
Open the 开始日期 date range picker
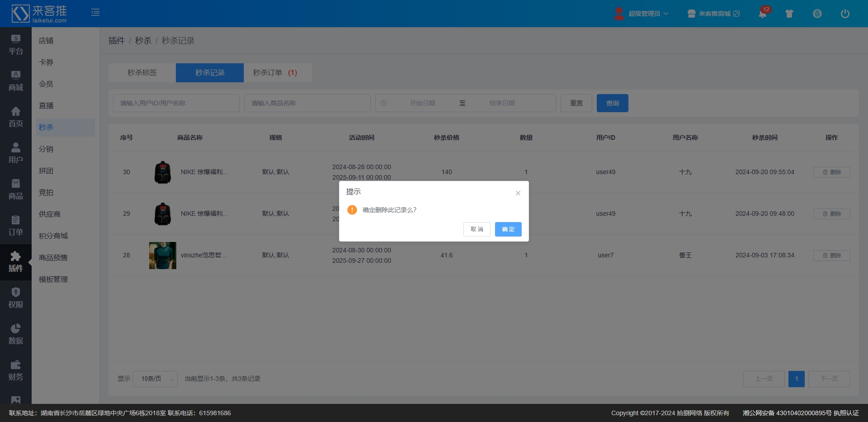(422, 103)
